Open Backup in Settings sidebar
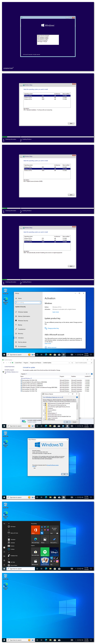The width and height of the screenshot is (96, 644). (x=20, y=325)
